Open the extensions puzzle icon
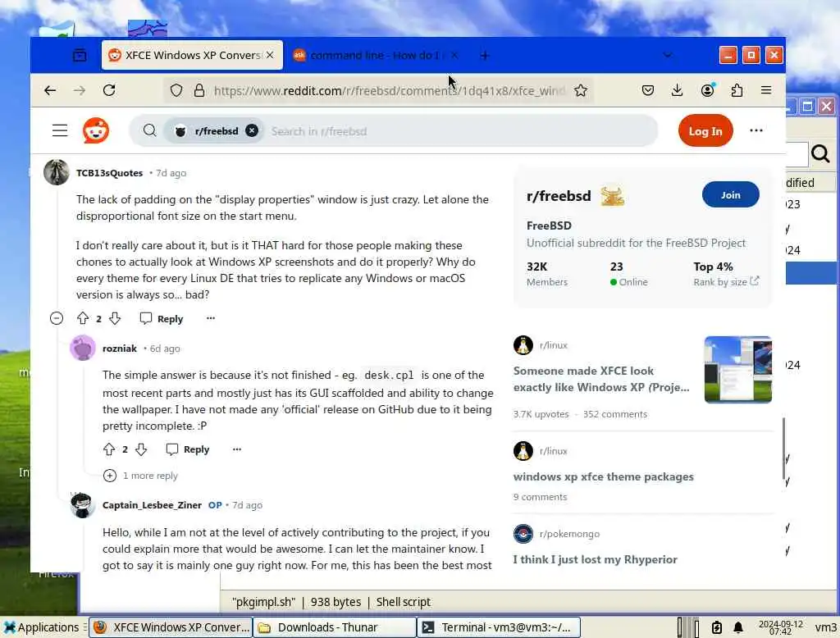 pos(737,90)
